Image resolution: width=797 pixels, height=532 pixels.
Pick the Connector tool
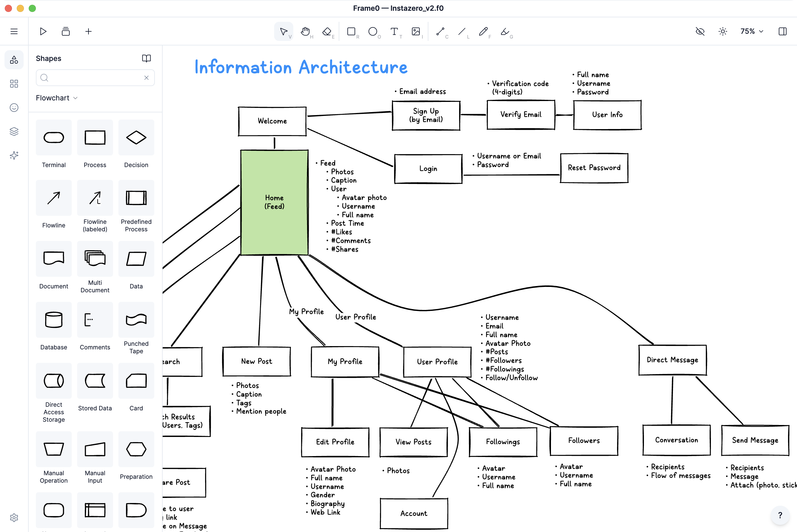[440, 32]
